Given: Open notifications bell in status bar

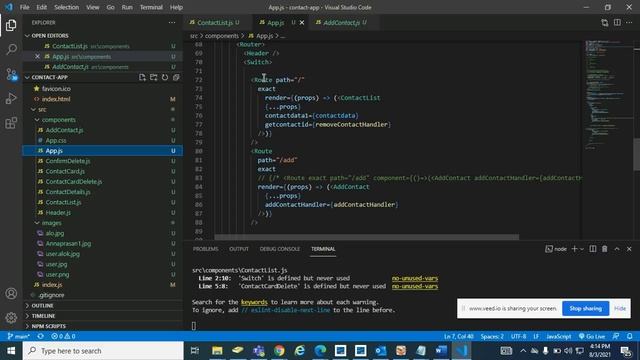Looking at the screenshot, I should pos(630,336).
